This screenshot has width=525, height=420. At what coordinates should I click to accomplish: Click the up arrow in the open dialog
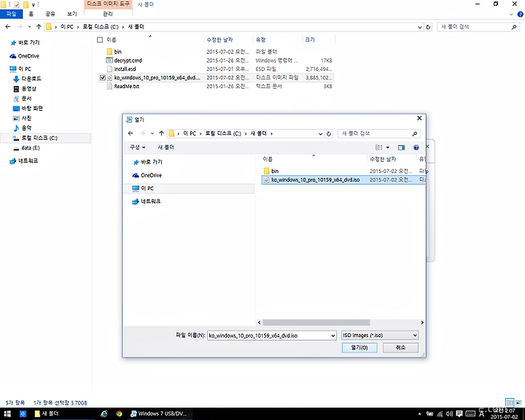pos(161,133)
